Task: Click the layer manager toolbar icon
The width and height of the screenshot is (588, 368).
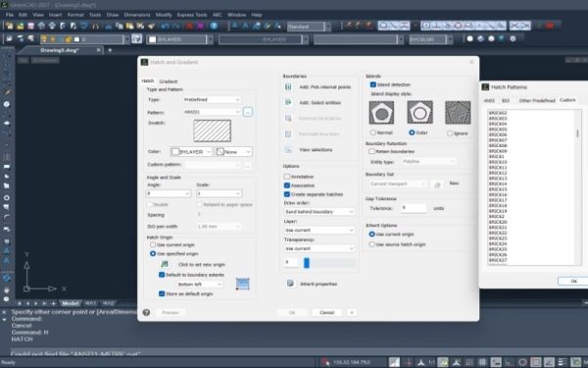Action: [x=10, y=38]
